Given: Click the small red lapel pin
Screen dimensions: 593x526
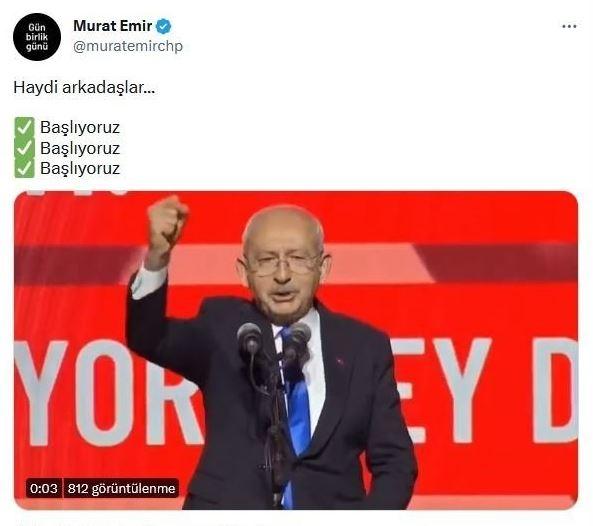Looking at the screenshot, I should (340, 362).
